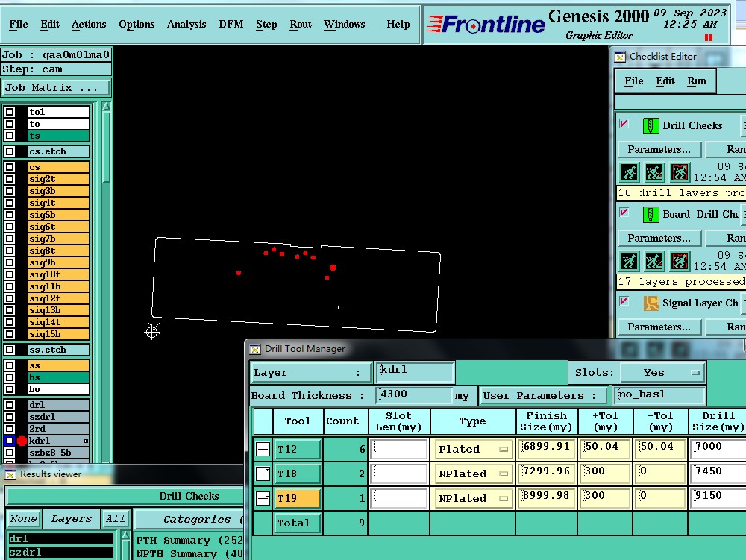Click the datum crosshair marker on canvas

coord(152,331)
